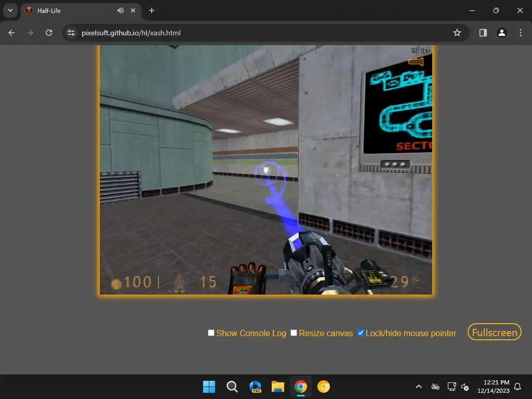Click the Fullscreen button
532x399 pixels.
(495, 332)
